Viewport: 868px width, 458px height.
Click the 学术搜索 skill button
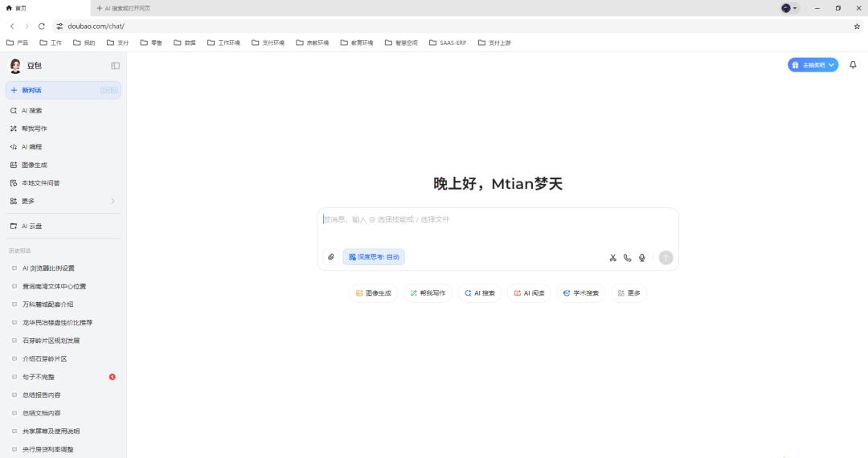tap(580, 293)
